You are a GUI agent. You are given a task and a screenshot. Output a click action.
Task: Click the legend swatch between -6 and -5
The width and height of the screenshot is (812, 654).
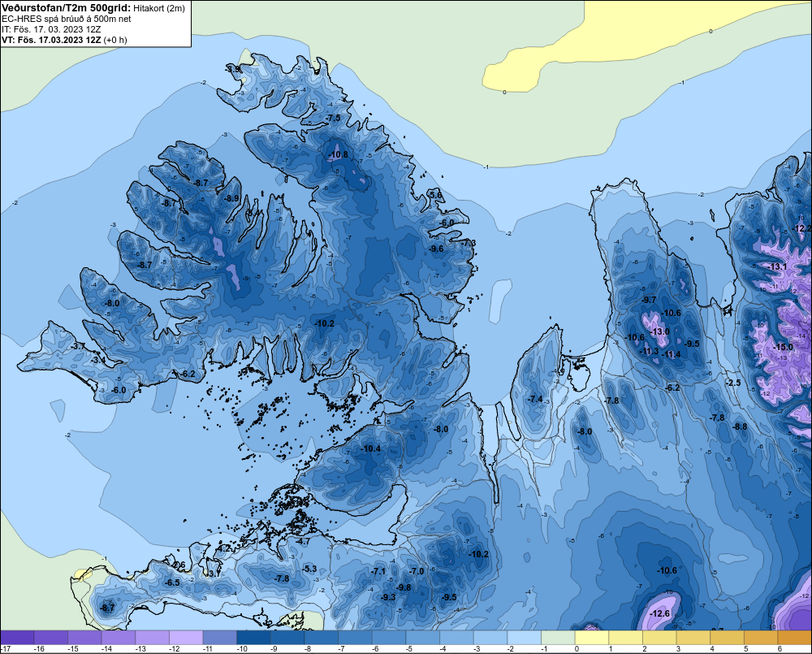click(390, 638)
